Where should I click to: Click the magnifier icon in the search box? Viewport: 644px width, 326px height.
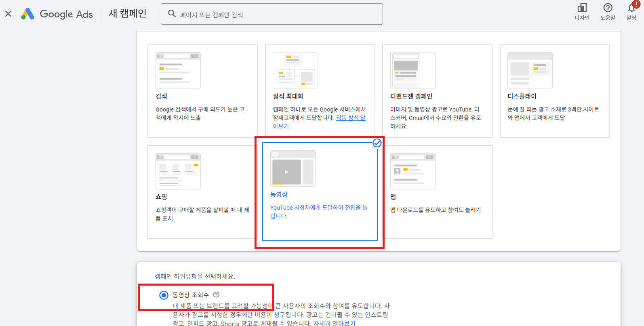coord(172,14)
